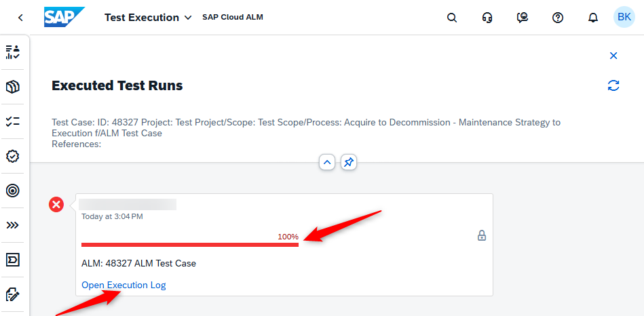
Task: Click the lock icon on the test run card
Action: (x=482, y=235)
